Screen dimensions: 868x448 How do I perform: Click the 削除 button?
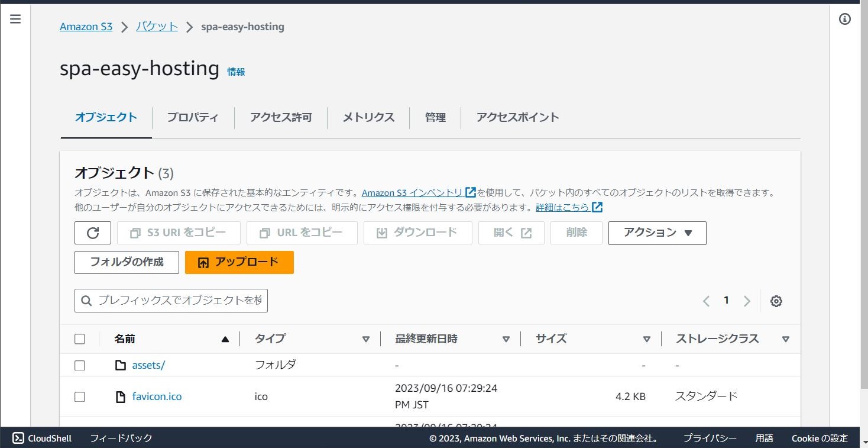tap(576, 233)
